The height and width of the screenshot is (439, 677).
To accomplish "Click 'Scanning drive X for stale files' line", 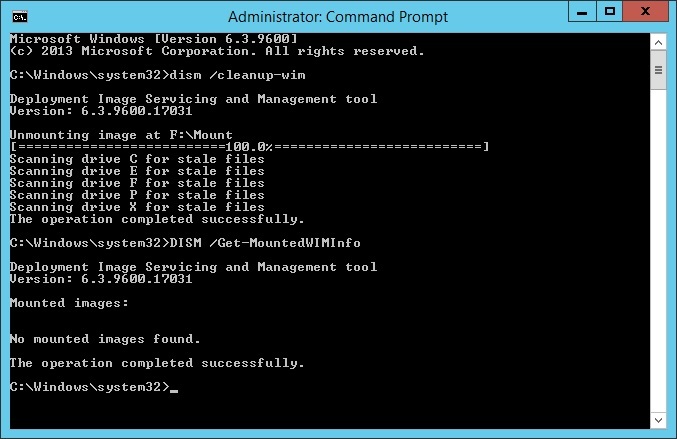I will tap(137, 207).
